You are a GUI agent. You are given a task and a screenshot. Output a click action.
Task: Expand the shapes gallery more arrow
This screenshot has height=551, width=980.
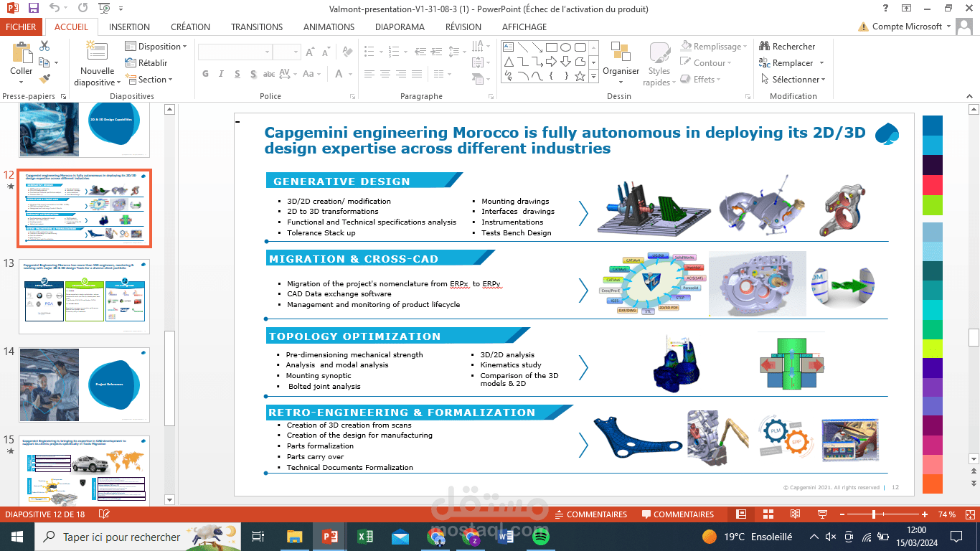595,75
